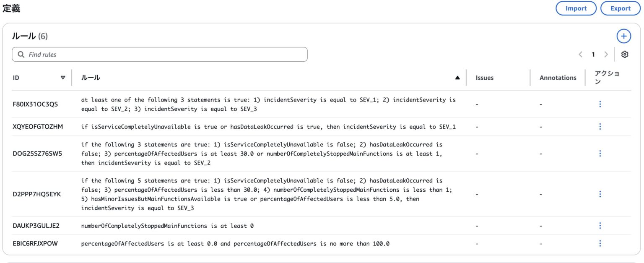Select rule ID DAUKP3GULJE2 in the table

pos(36,225)
